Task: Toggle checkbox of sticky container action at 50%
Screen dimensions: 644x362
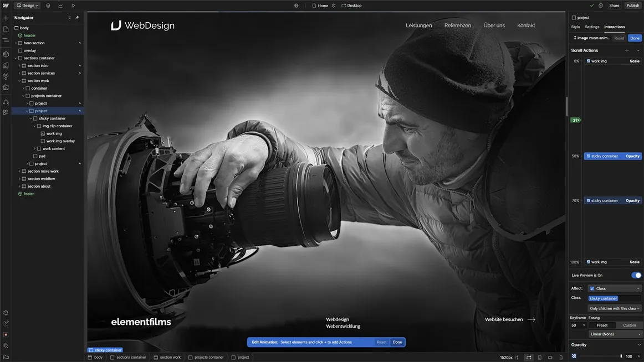Action: 588,156
